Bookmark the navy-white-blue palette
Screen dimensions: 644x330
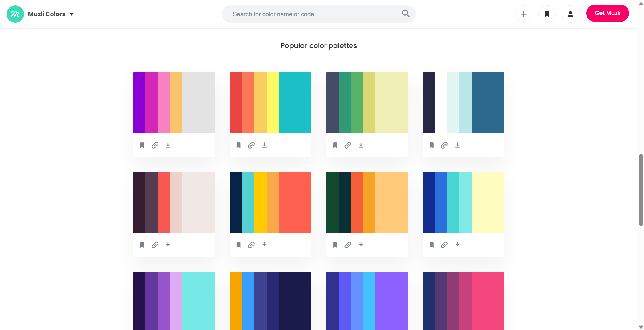click(432, 145)
